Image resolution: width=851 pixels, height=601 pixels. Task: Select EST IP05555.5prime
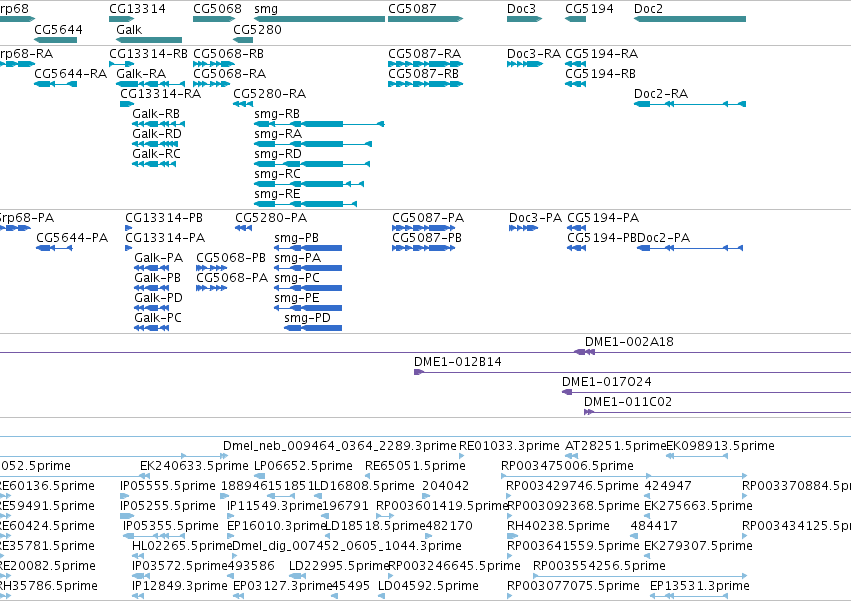[x=125, y=496]
